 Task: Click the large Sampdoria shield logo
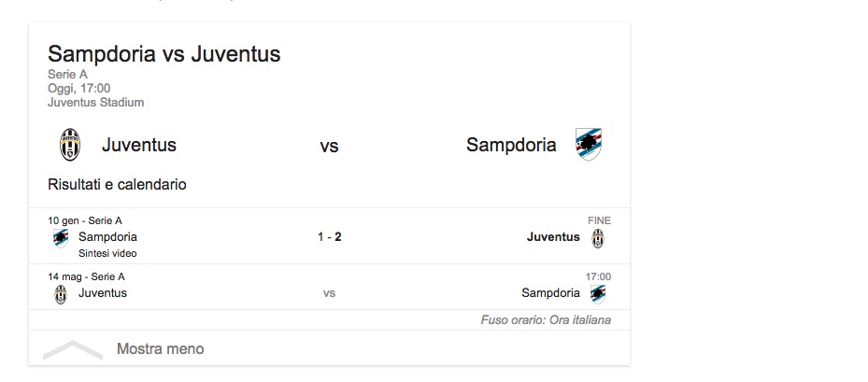click(x=589, y=145)
